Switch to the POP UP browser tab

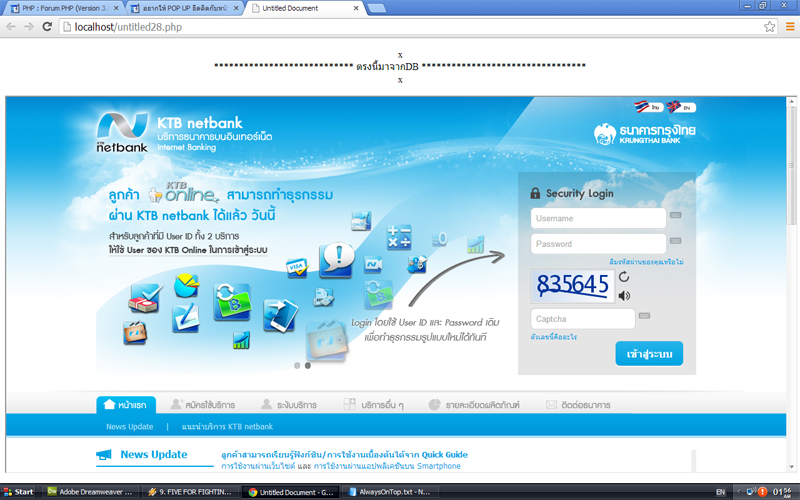[185, 8]
